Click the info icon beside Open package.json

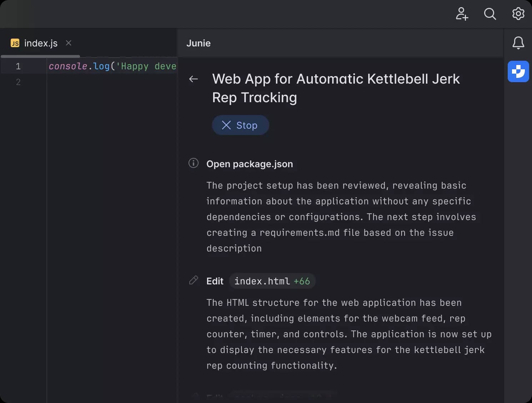click(193, 163)
